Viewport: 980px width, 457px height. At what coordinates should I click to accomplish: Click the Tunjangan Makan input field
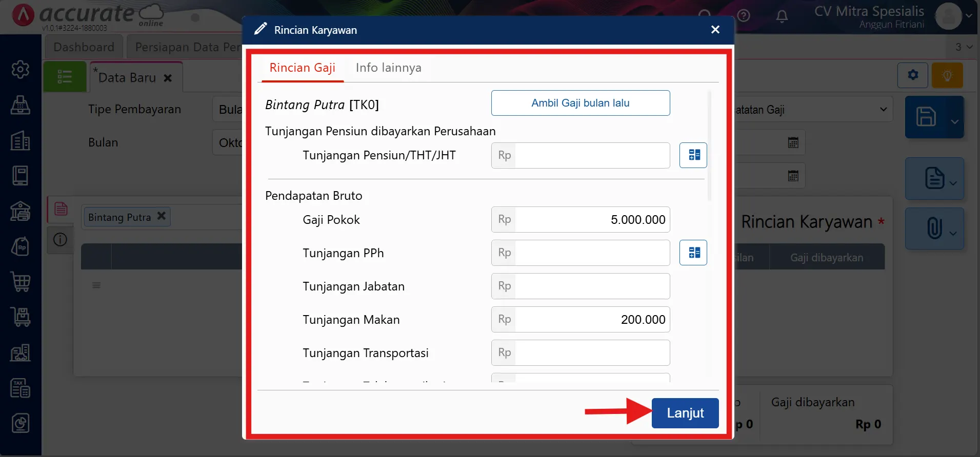point(591,320)
